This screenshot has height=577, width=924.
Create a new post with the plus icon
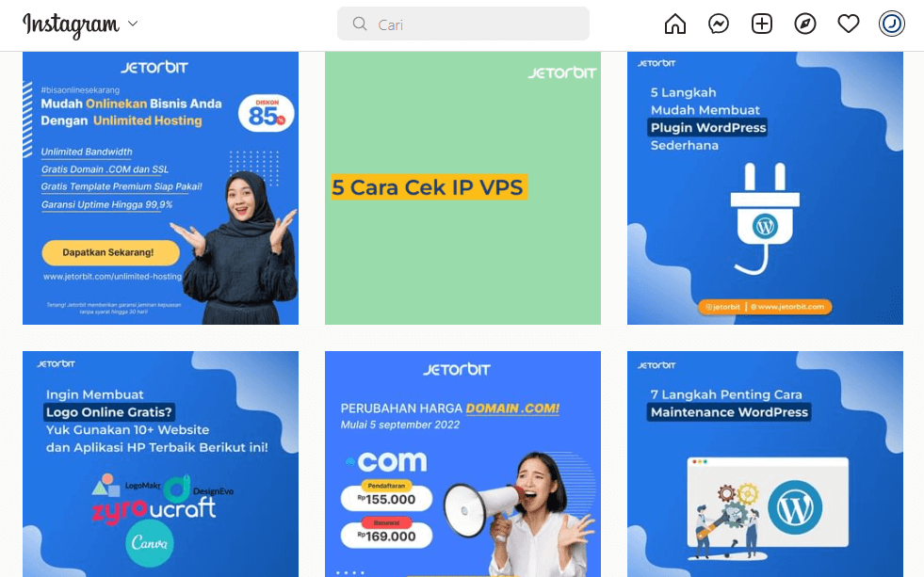pyautogui.click(x=762, y=24)
